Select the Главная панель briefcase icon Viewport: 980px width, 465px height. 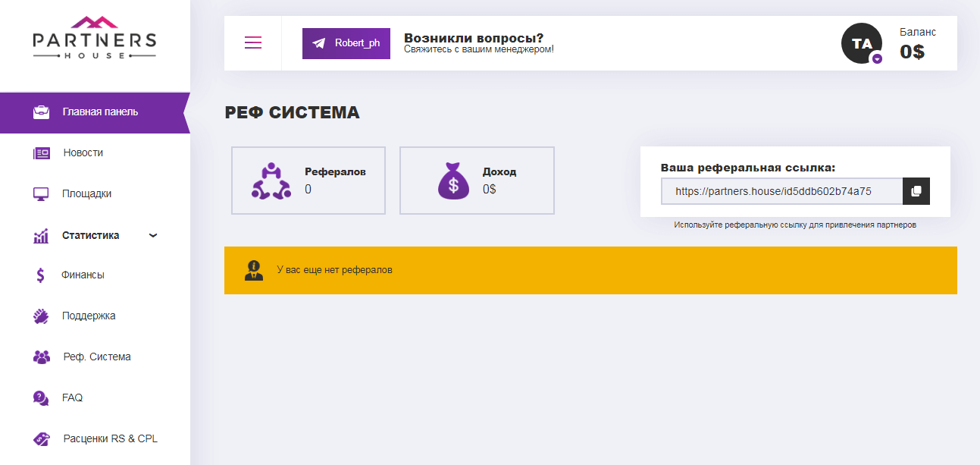point(40,112)
